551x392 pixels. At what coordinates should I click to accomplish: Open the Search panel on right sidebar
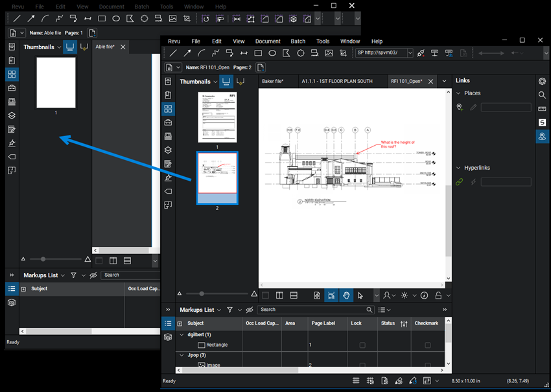point(542,95)
